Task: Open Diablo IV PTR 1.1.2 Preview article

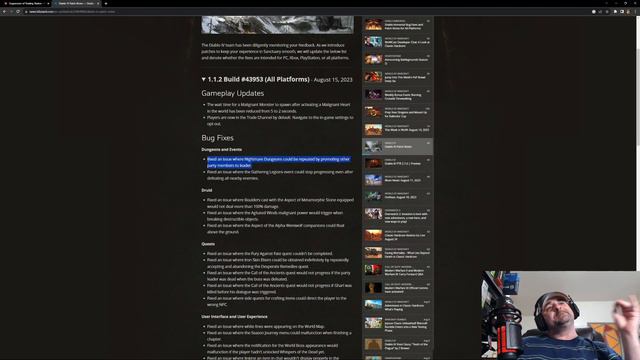Action: (x=398, y=163)
